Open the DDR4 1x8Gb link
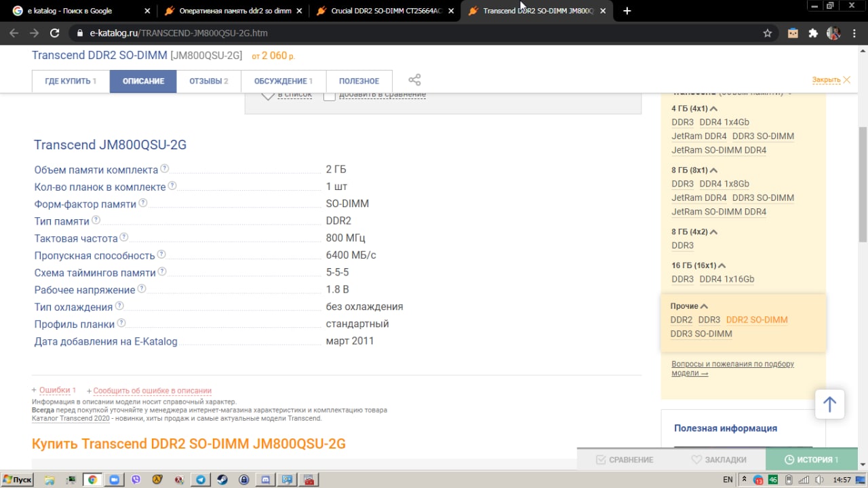This screenshot has width=868, height=488. point(724,184)
